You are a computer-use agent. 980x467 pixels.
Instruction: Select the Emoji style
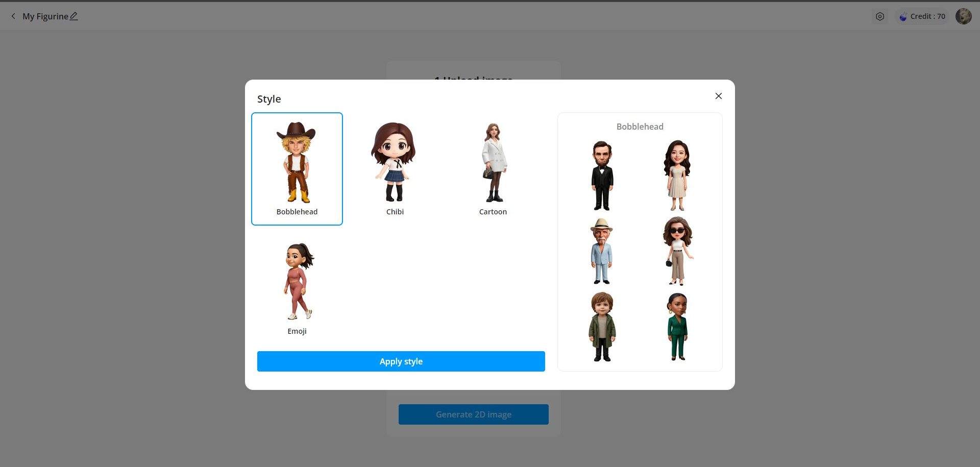point(297,288)
